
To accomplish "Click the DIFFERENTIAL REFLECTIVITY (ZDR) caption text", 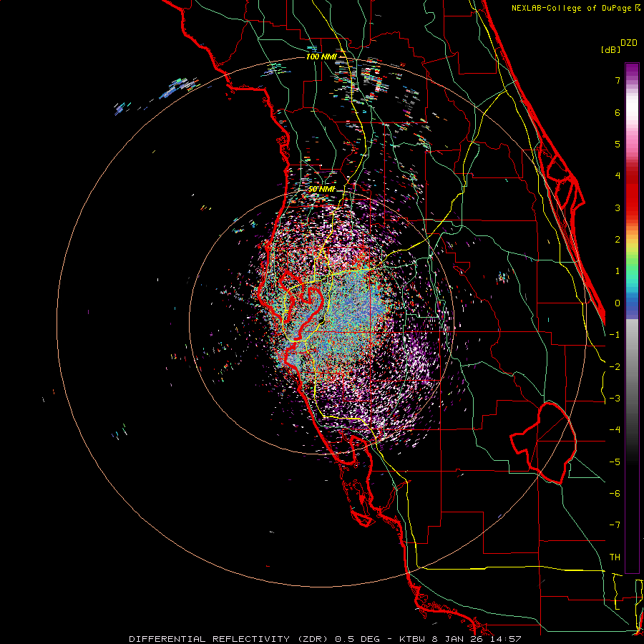I will pyautogui.click(x=228, y=639).
